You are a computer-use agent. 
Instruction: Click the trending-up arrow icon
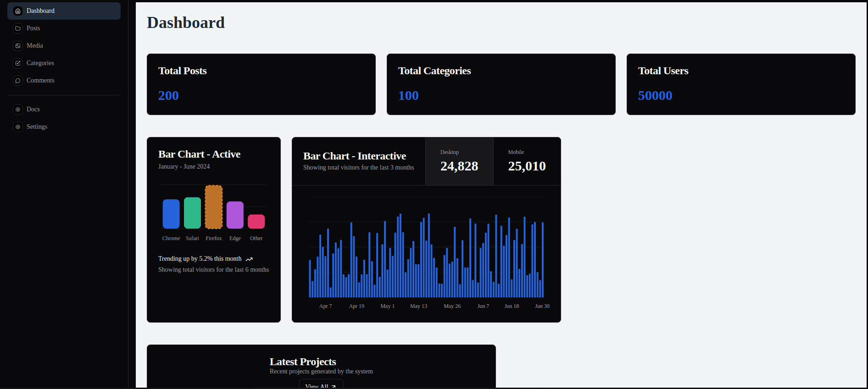pyautogui.click(x=249, y=259)
